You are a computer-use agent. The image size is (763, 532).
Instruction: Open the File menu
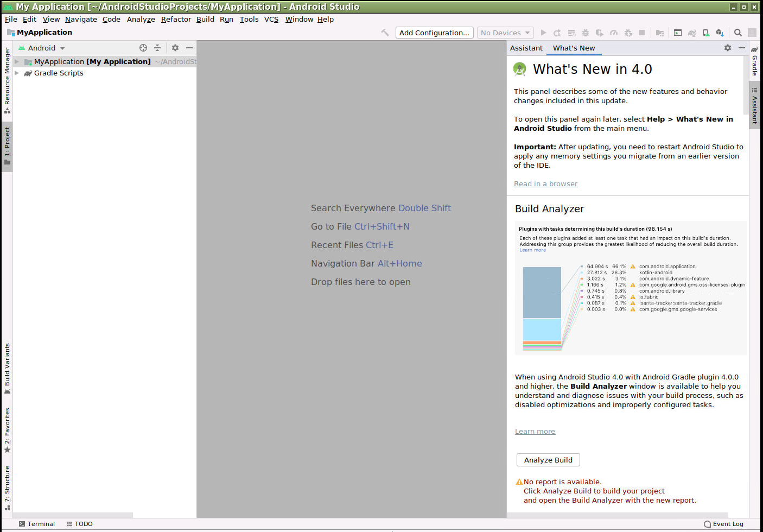click(x=11, y=19)
